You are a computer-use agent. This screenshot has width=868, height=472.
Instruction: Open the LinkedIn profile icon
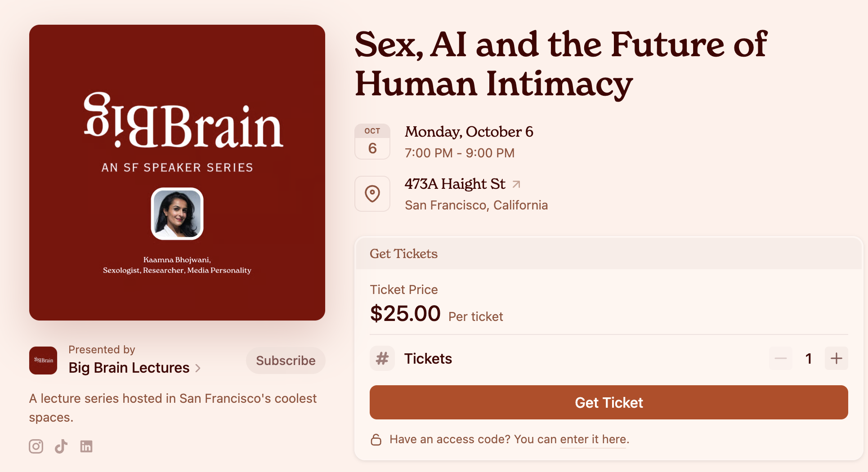(86, 446)
